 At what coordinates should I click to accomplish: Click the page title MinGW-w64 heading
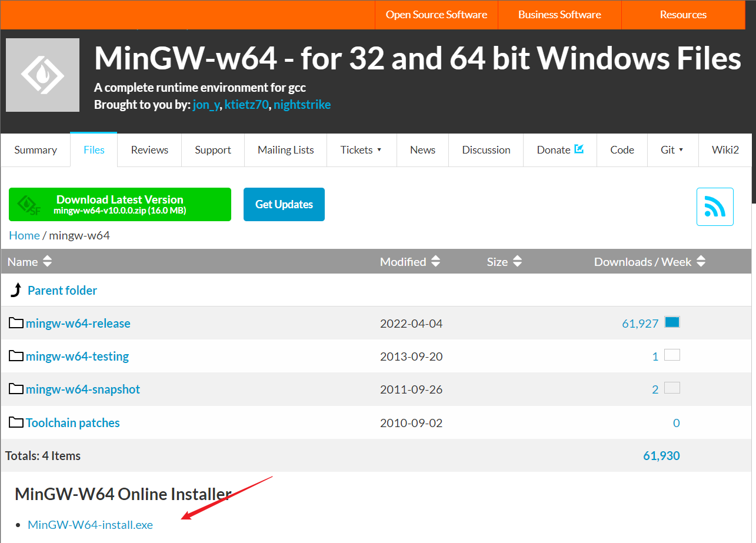(x=418, y=58)
